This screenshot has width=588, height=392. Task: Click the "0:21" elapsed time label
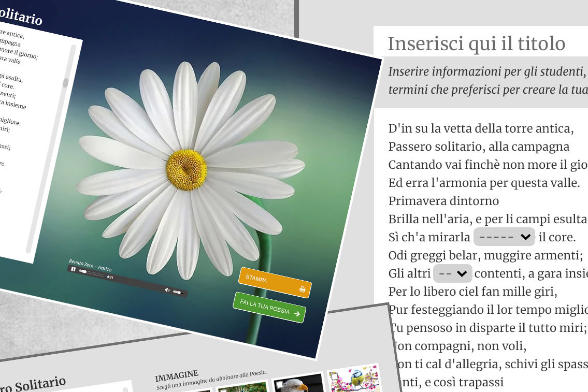(x=110, y=278)
